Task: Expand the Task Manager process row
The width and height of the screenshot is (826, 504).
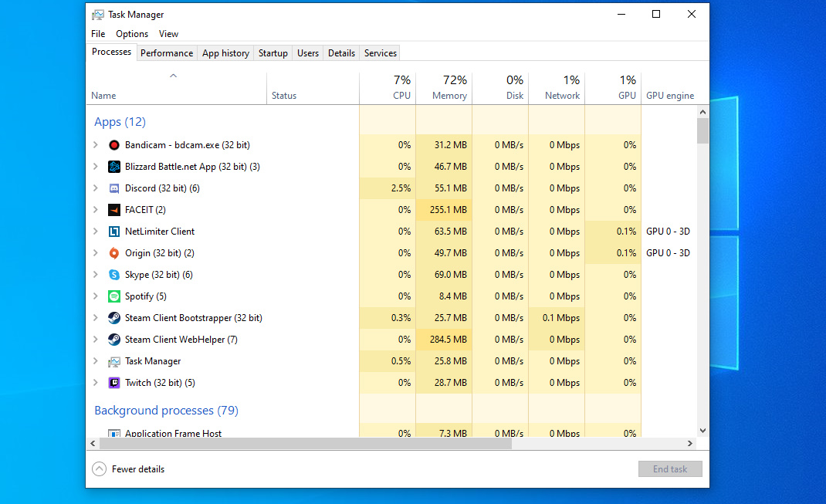Action: coord(96,361)
